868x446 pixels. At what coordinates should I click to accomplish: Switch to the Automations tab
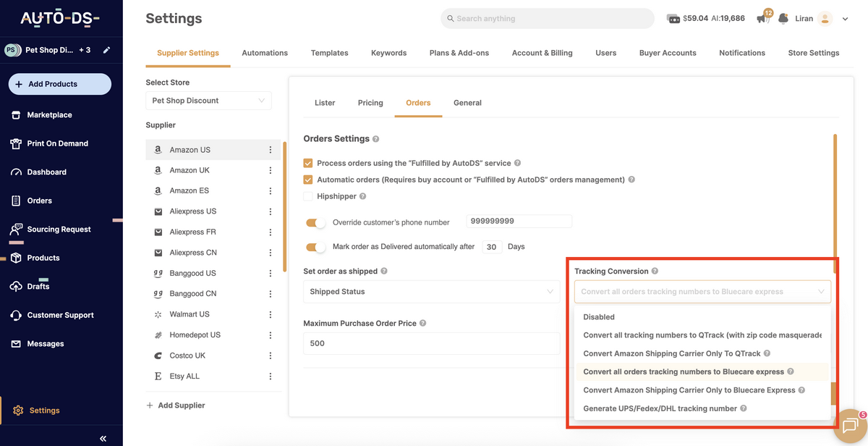(x=265, y=52)
